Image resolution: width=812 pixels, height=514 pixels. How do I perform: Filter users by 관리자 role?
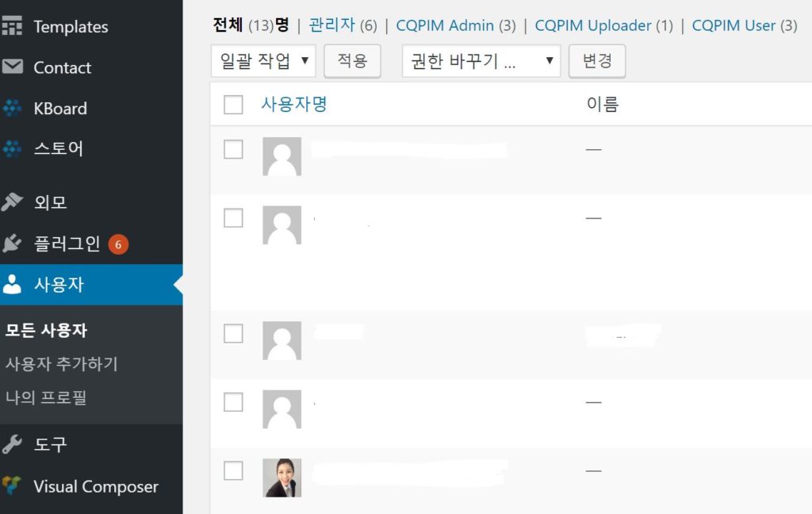coord(331,25)
